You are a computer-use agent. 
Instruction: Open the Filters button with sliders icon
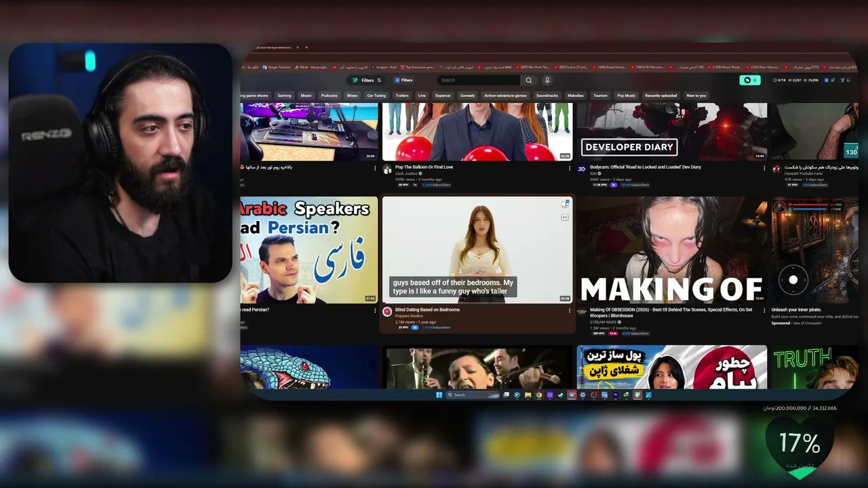coord(367,80)
